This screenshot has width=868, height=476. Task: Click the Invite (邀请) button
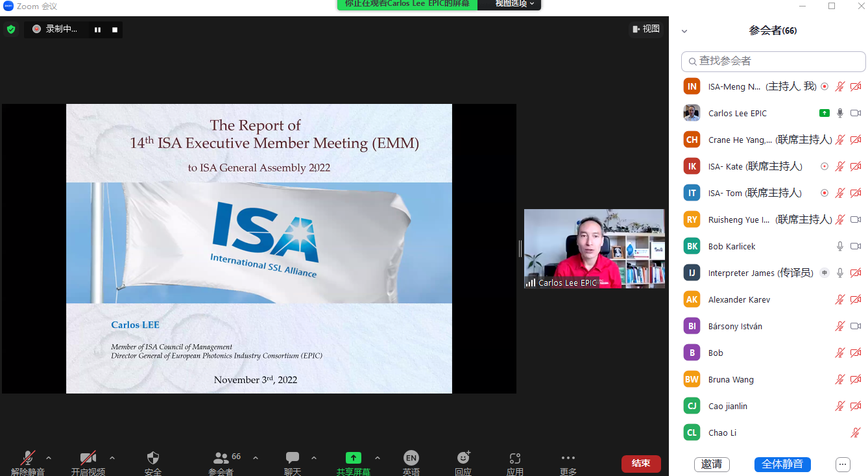(712, 464)
